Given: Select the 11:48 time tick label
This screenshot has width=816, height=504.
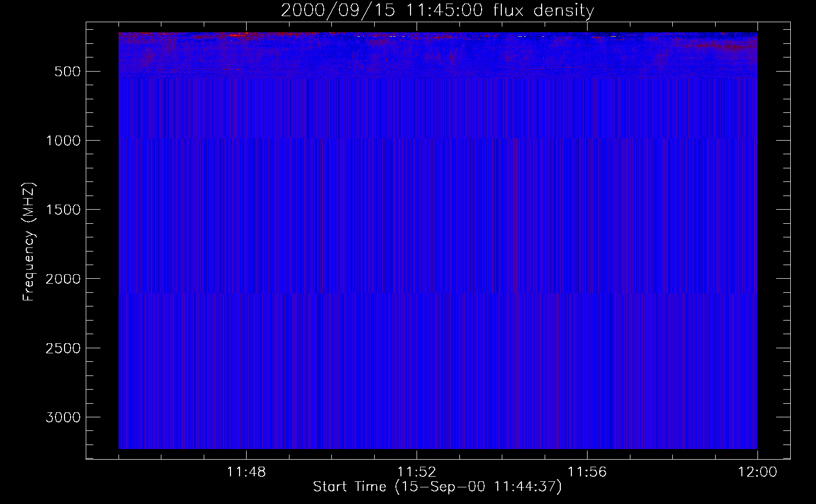Looking at the screenshot, I should point(246,472).
